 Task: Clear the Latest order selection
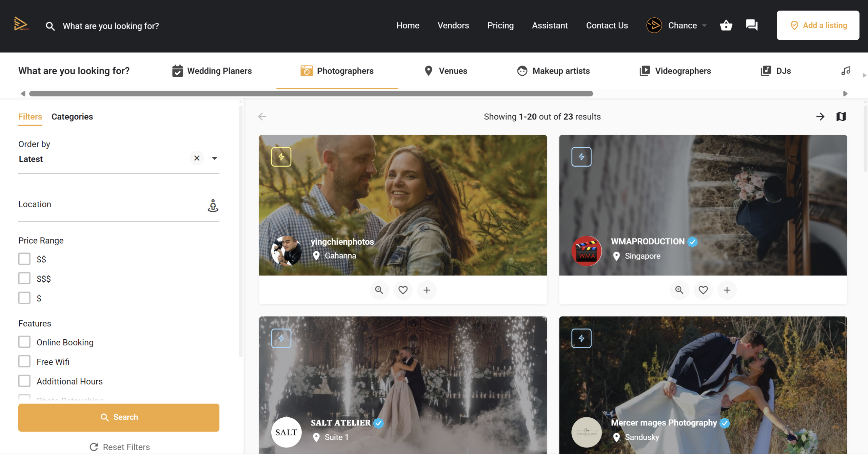[197, 158]
